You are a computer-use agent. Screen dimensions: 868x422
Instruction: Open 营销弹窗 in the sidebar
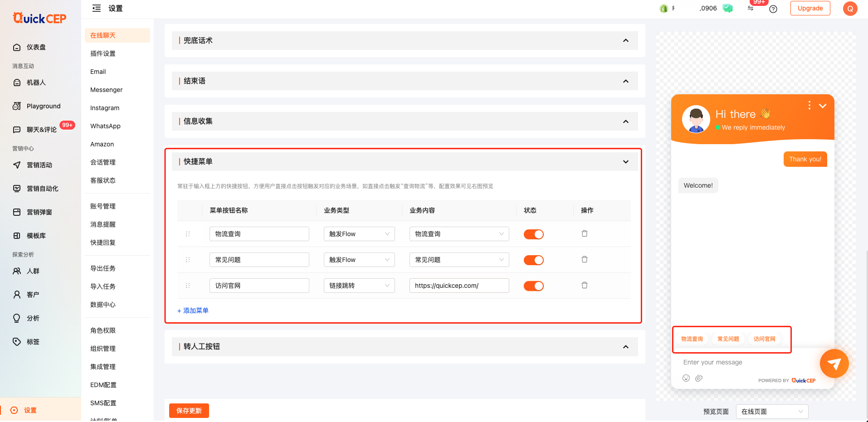click(40, 212)
